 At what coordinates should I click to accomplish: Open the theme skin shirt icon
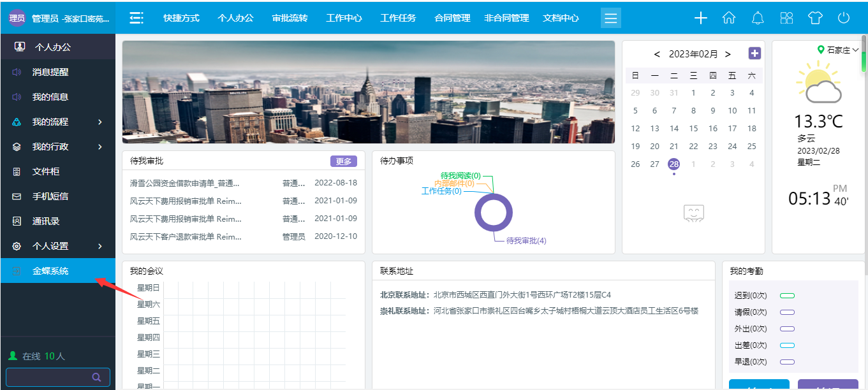coord(815,18)
